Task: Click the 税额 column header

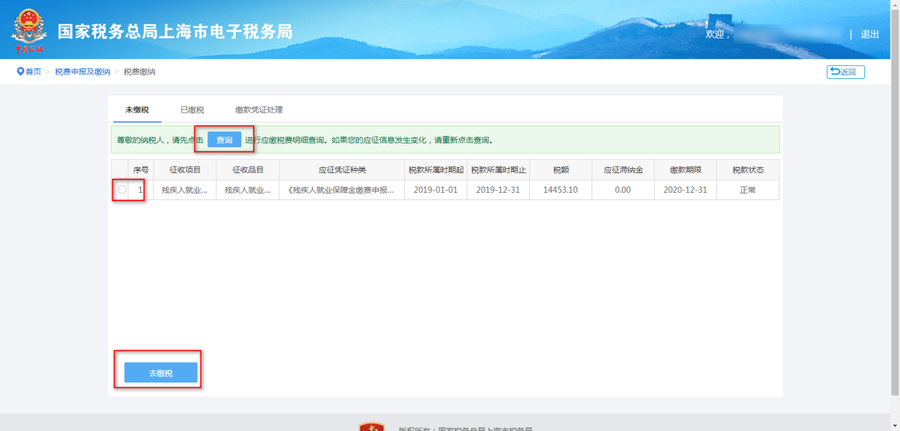Action: (x=559, y=170)
